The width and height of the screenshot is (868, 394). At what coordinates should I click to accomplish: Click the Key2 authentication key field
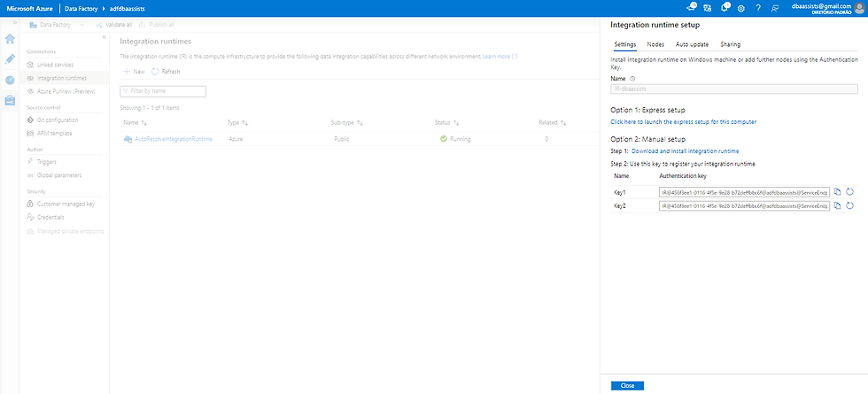pyautogui.click(x=745, y=205)
